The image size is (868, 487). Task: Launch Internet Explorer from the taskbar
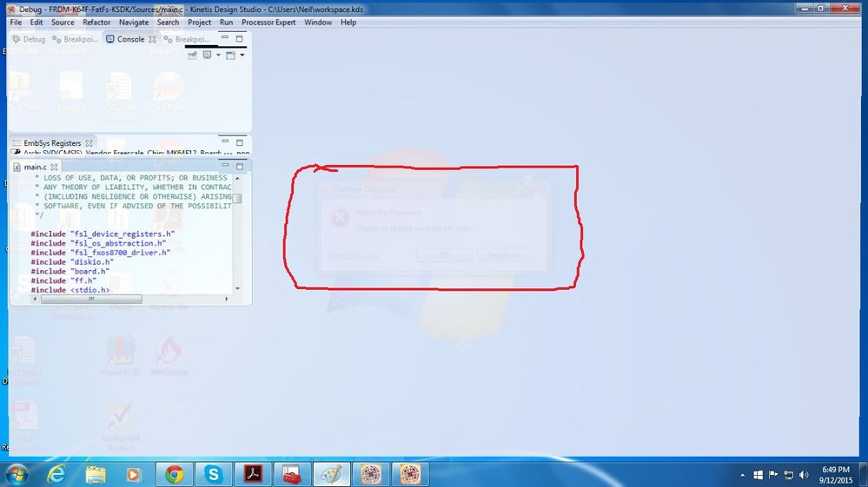56,474
